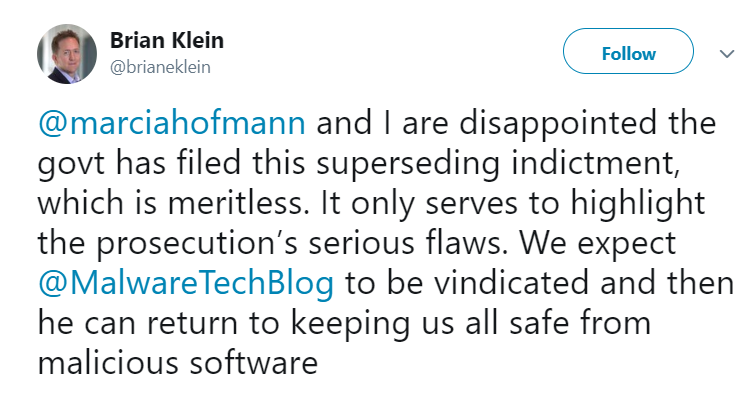Click the Brian Klein display name
The image size is (756, 396).
(x=167, y=41)
